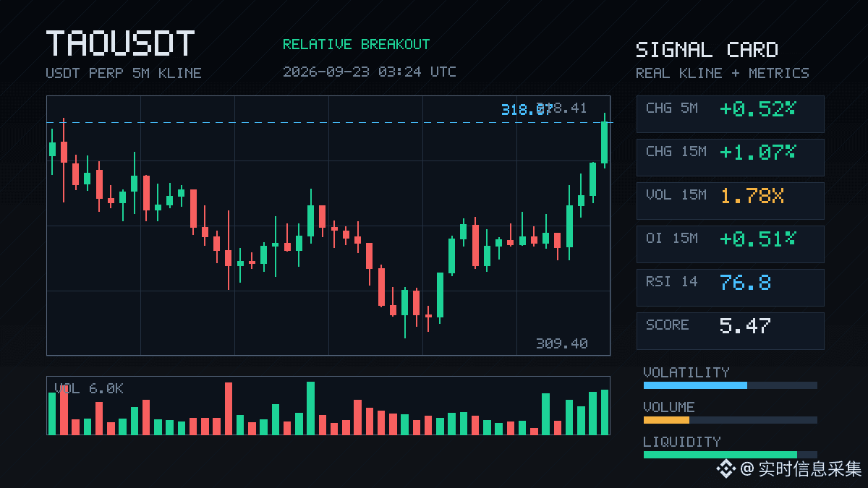Select the VOL 15M 1.78X card
The height and width of the screenshot is (488, 868).
coord(730,201)
